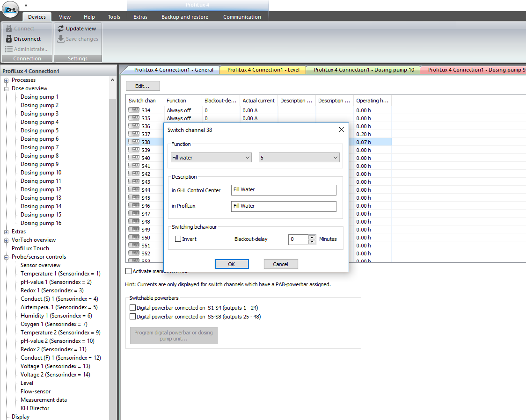
Task: Click the GHL Control Center description field
Action: pos(284,190)
